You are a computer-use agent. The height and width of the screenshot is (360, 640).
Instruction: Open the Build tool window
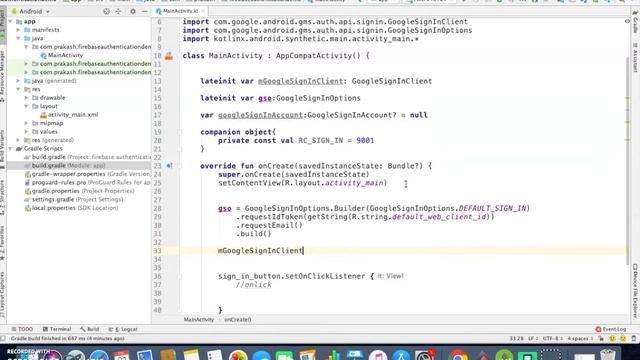pyautogui.click(x=89, y=329)
